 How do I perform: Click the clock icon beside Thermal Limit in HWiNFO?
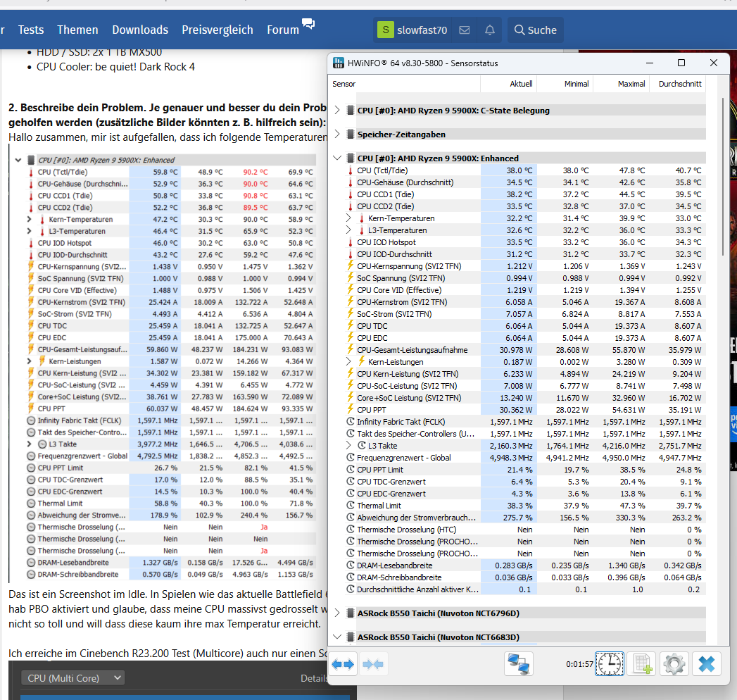[x=350, y=506]
